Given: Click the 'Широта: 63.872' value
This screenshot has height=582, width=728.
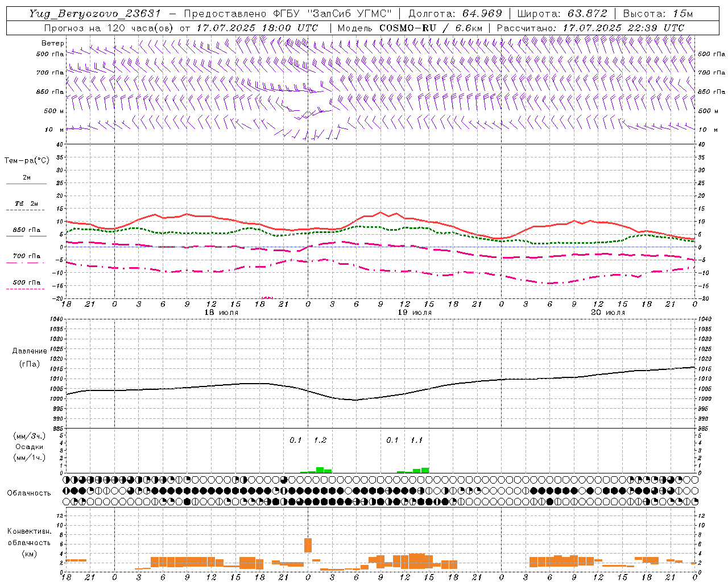Looking at the screenshot, I should (562, 14).
